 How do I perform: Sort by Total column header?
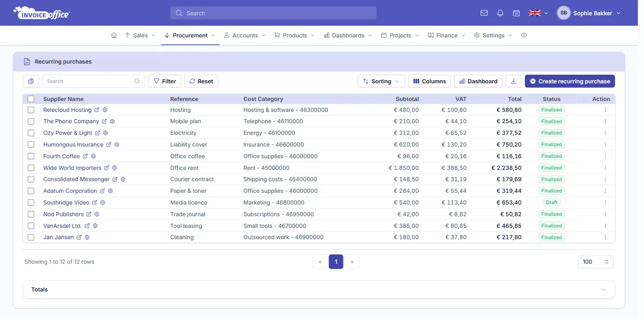point(515,99)
